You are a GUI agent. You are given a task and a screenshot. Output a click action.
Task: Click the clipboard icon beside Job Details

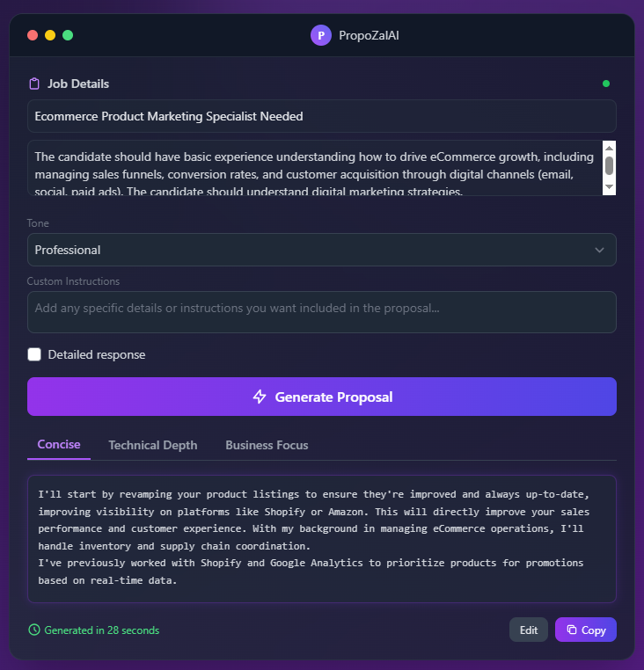pyautogui.click(x=34, y=84)
